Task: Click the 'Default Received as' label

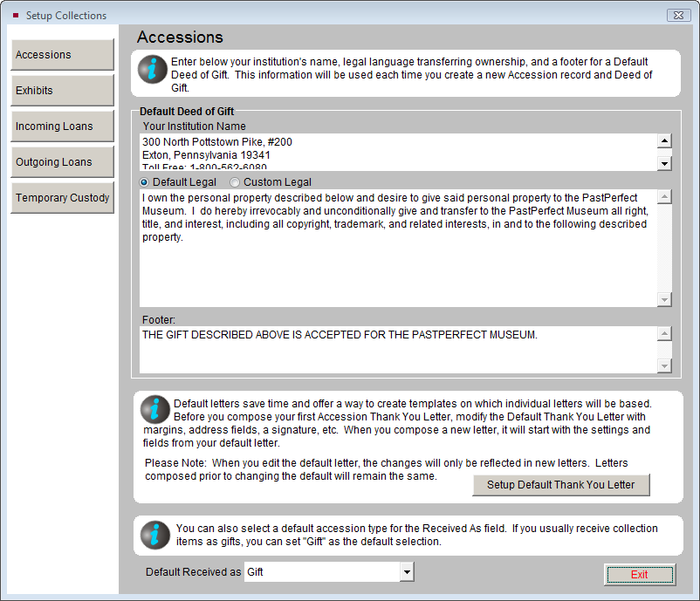Action: click(193, 572)
